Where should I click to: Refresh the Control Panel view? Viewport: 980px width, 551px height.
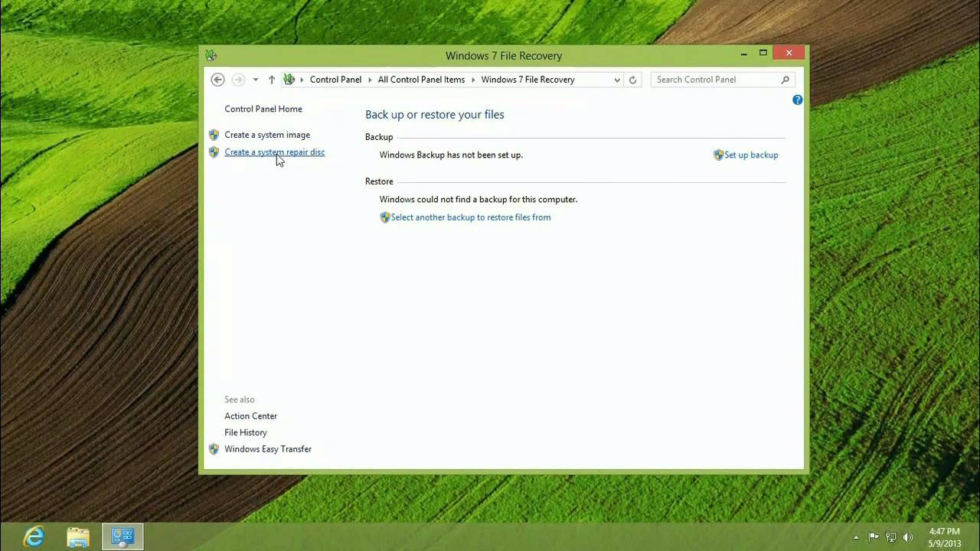[632, 80]
